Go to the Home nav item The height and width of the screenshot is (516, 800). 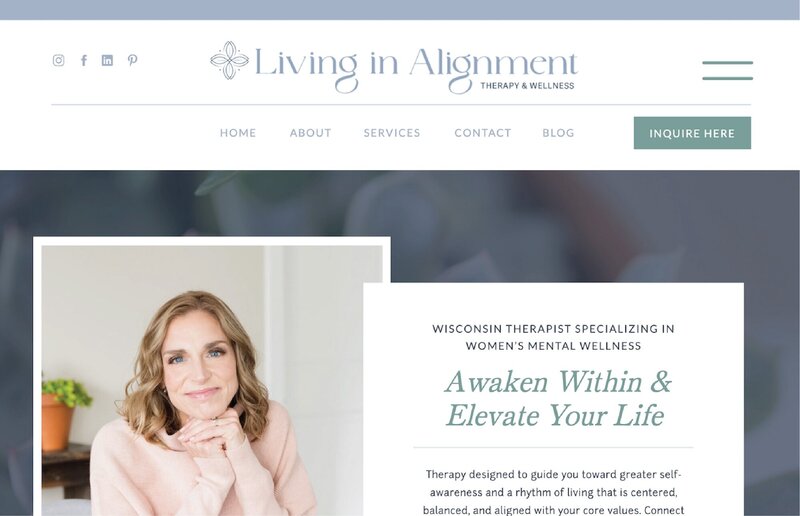pyautogui.click(x=238, y=133)
